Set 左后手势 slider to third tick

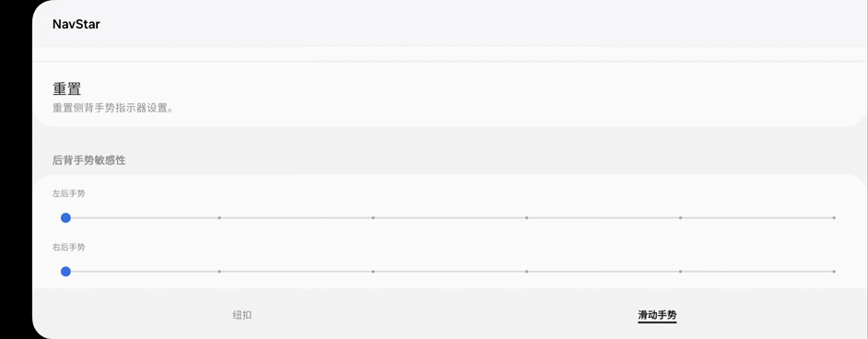click(x=373, y=218)
